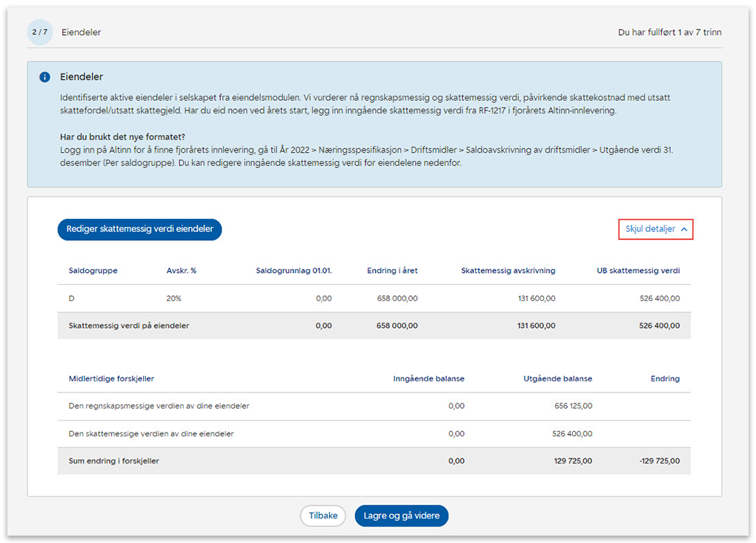Click the Endring i året column header
The image size is (756, 543).
tap(392, 271)
